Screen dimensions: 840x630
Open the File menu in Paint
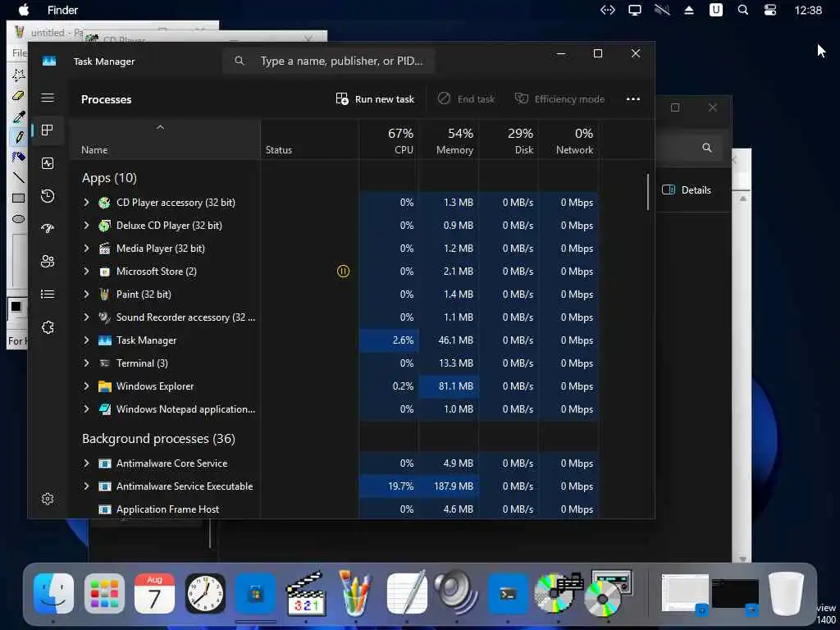tap(19, 53)
